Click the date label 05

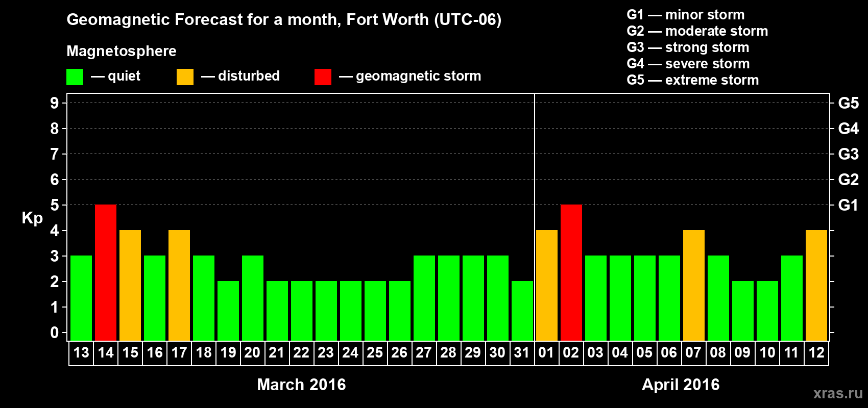(x=644, y=352)
